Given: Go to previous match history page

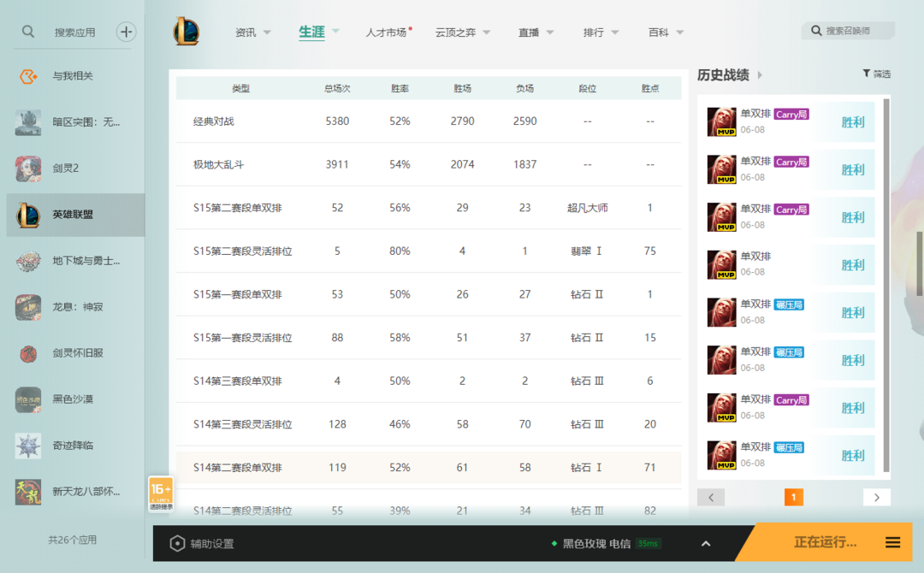Looking at the screenshot, I should (711, 498).
